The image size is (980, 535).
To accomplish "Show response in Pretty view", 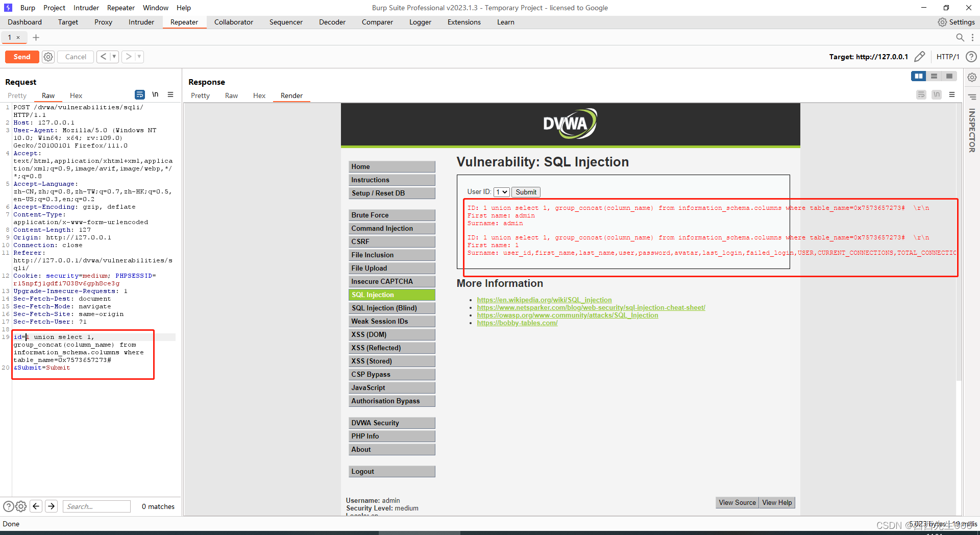I will click(200, 95).
